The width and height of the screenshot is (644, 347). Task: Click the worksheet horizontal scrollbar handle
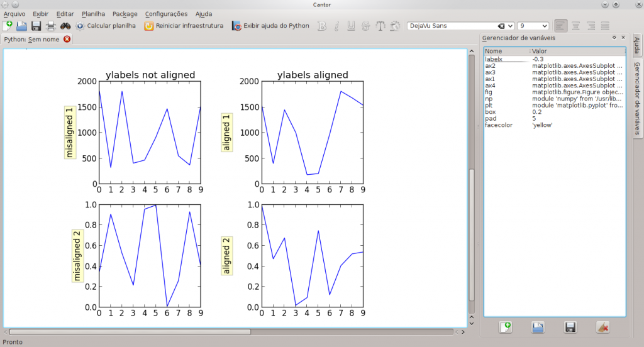pyautogui.click(x=130, y=332)
